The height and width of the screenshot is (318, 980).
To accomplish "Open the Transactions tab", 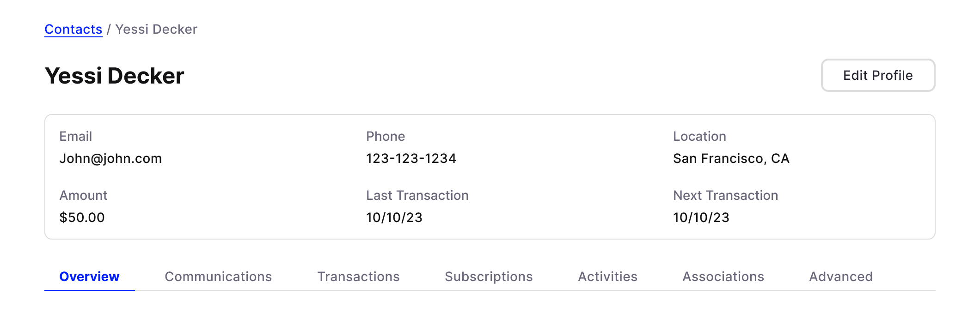I will pyautogui.click(x=358, y=276).
